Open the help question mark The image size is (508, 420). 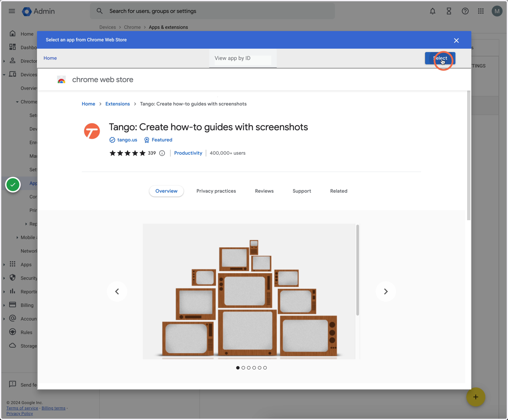click(x=465, y=11)
